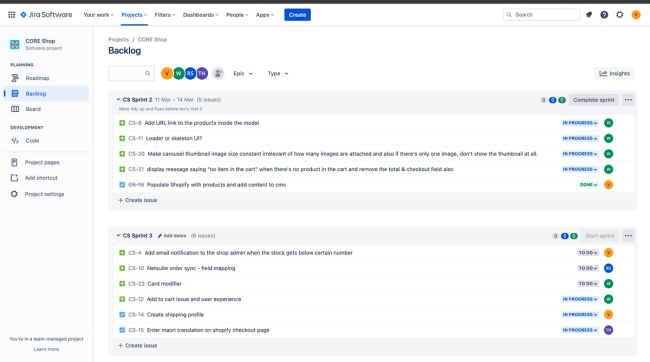The width and height of the screenshot is (650, 362).
Task: Open the notifications icon
Action: pos(589,15)
